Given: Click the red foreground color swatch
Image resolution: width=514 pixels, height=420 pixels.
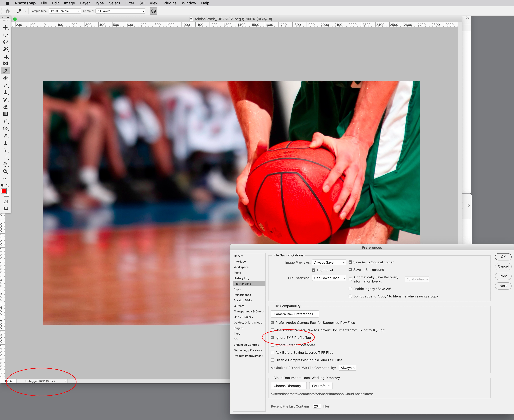Looking at the screenshot, I should coord(4,191).
